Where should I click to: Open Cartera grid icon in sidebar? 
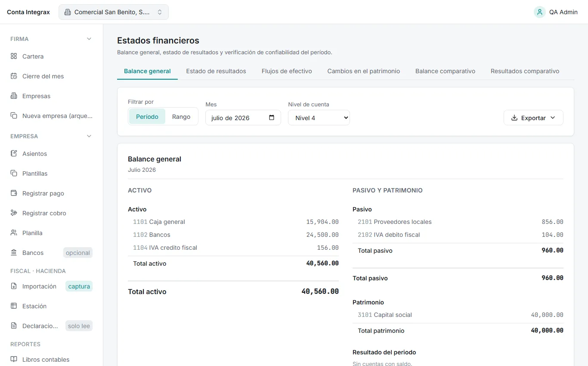14,56
